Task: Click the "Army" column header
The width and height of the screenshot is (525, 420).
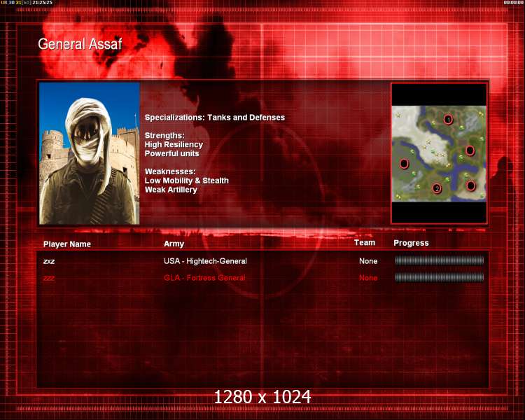Action: click(174, 244)
